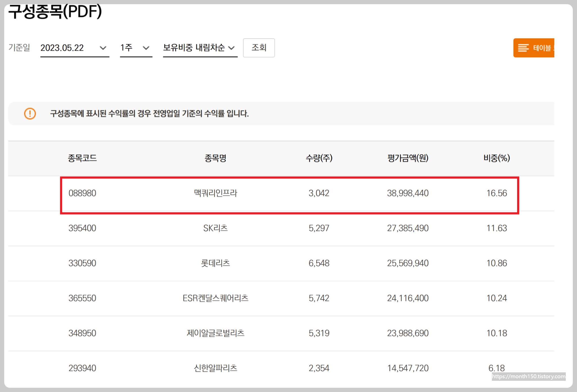Open the month150.tistory.com link at bottom right
Viewport: 577px width, 392px height.
[x=529, y=377]
